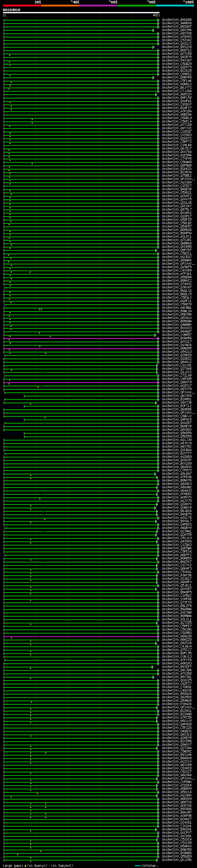Select hit label UniRef100_C5FLA6
Image resolution: width=197 pixels, height=868 pixels.
(177, 81)
